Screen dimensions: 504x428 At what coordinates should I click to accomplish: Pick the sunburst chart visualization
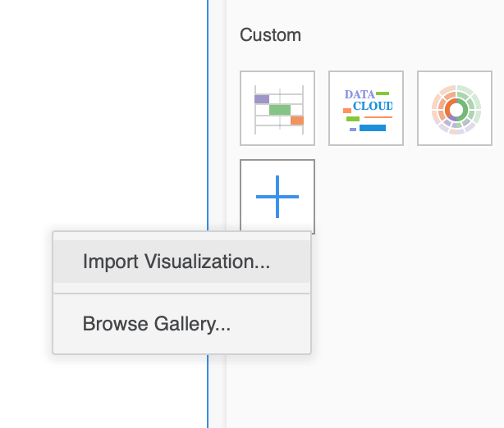click(454, 108)
